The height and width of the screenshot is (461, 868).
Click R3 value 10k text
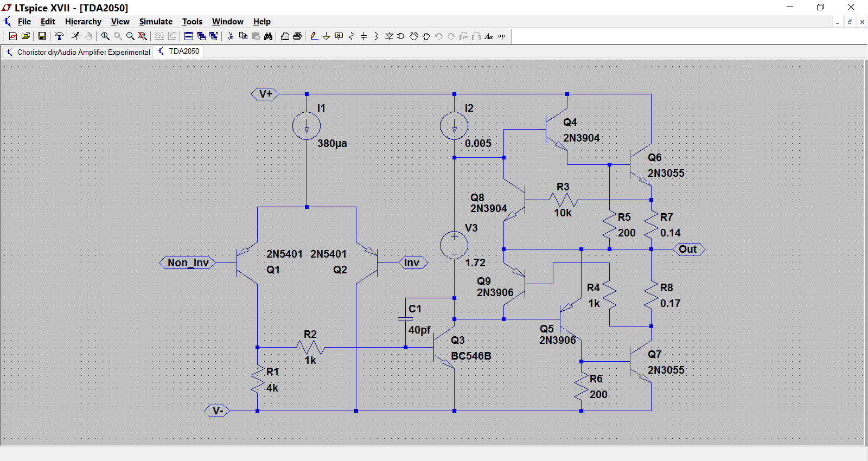point(563,213)
